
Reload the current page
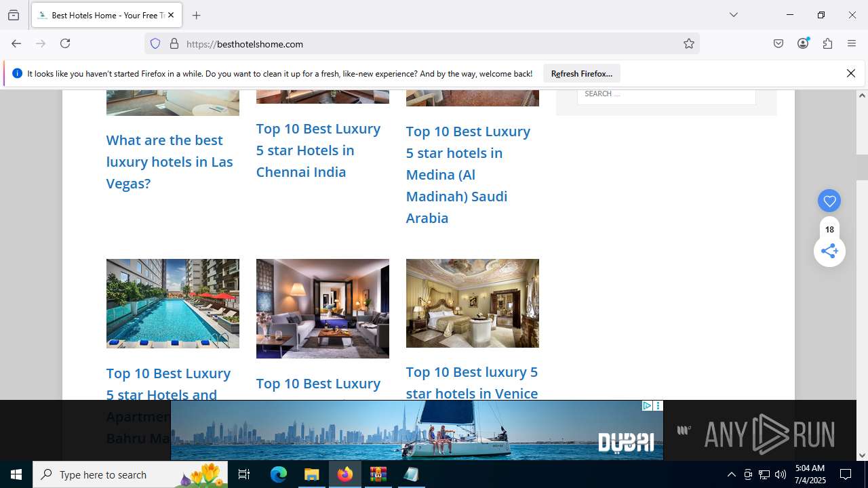point(65,43)
